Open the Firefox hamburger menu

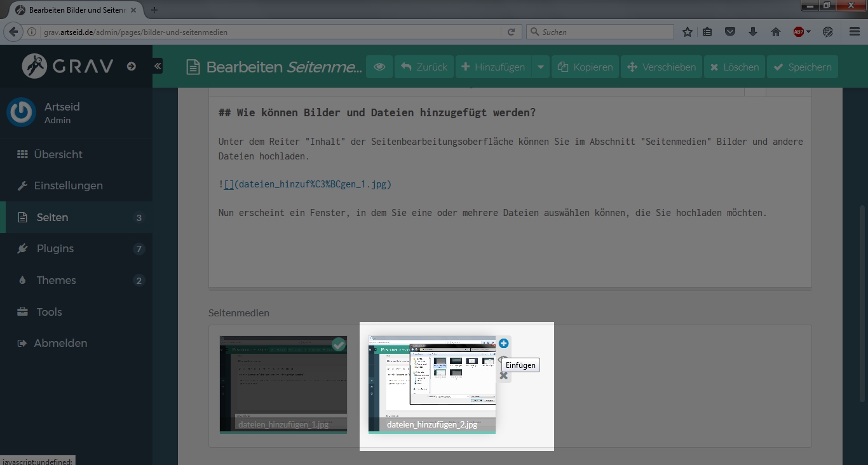coord(855,32)
